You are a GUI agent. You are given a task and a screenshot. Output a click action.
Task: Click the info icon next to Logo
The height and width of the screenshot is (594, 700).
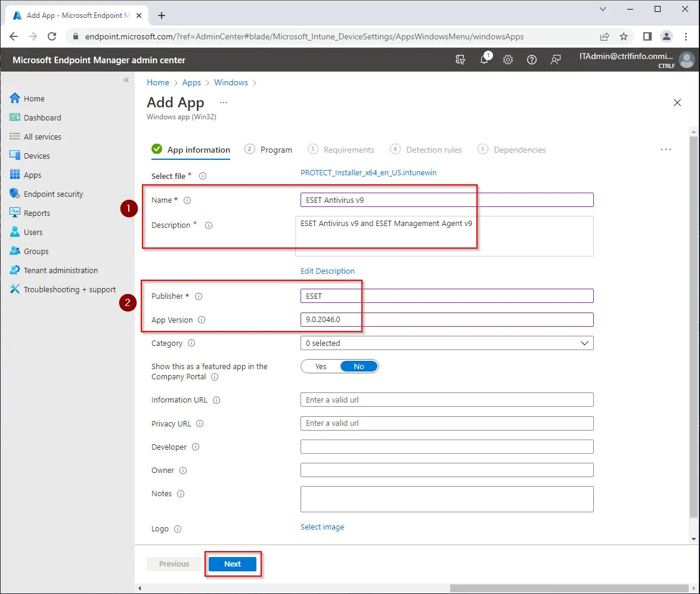coord(178,529)
